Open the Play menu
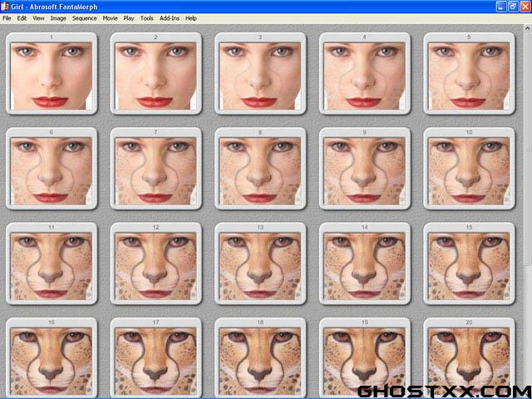Image resolution: width=532 pixels, height=399 pixels. 129,18
